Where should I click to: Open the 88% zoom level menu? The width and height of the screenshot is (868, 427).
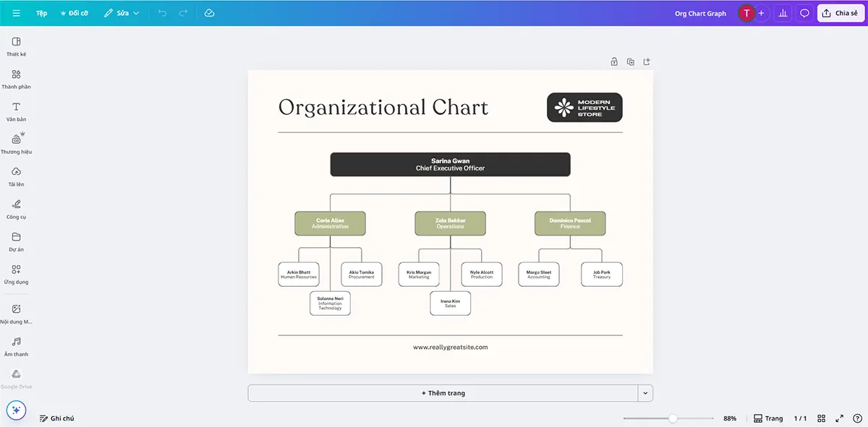click(x=730, y=418)
